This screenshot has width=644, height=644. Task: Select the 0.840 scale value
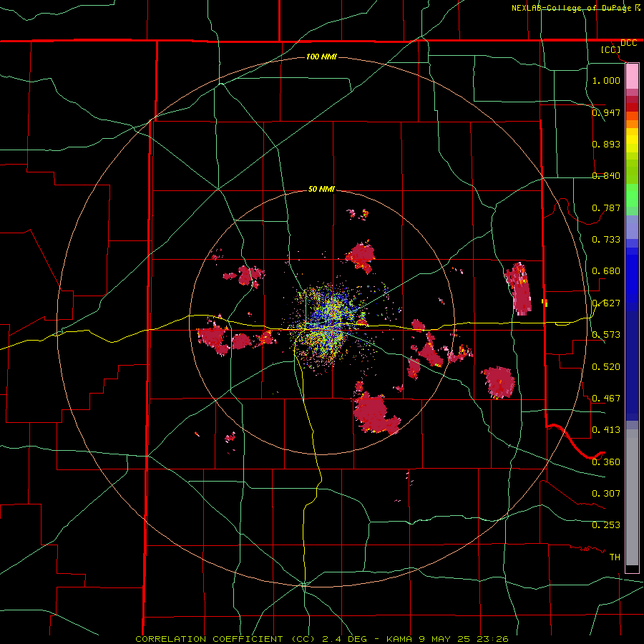[x=606, y=175]
